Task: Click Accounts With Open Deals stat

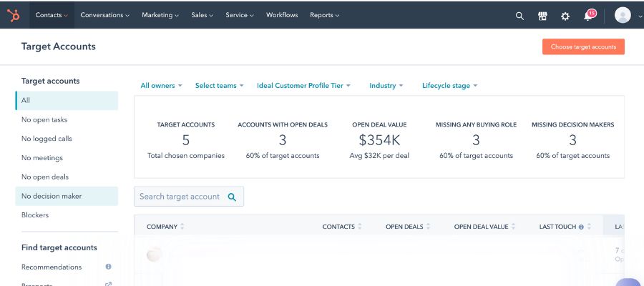Action: [x=283, y=140]
